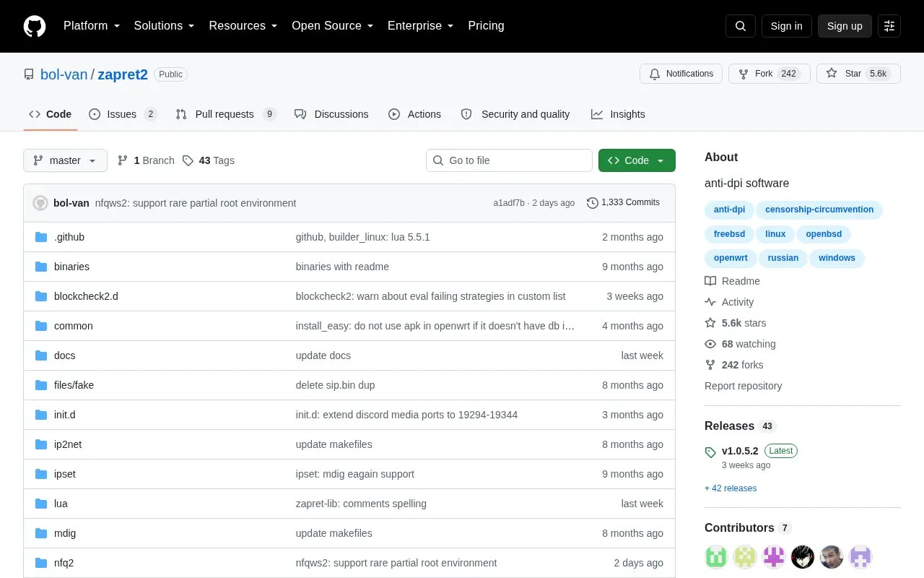Click the Sign in button

click(x=786, y=26)
